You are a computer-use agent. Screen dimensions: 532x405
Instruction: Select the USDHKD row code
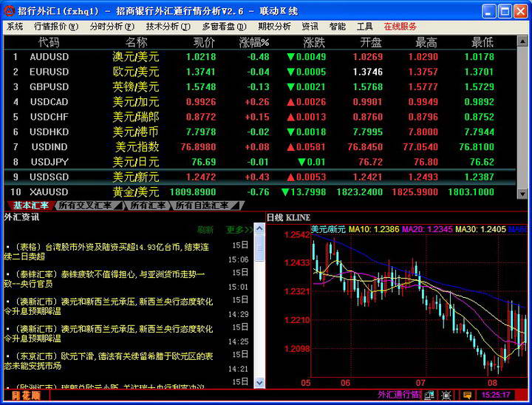(x=50, y=132)
